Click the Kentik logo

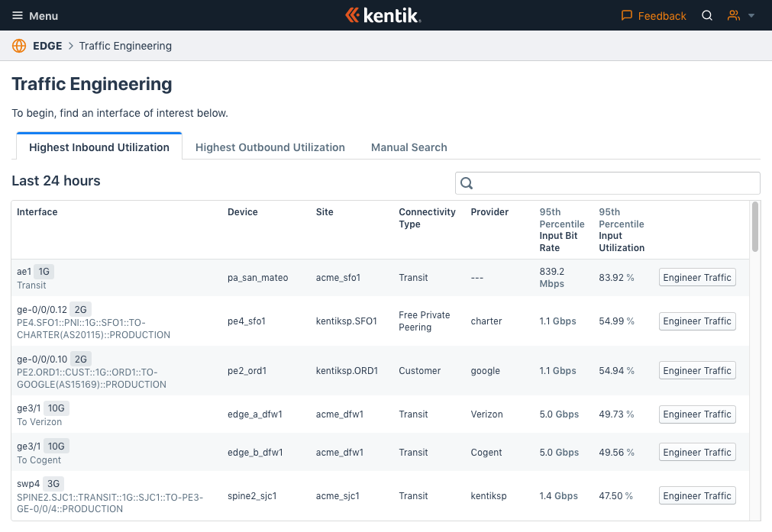coord(383,15)
